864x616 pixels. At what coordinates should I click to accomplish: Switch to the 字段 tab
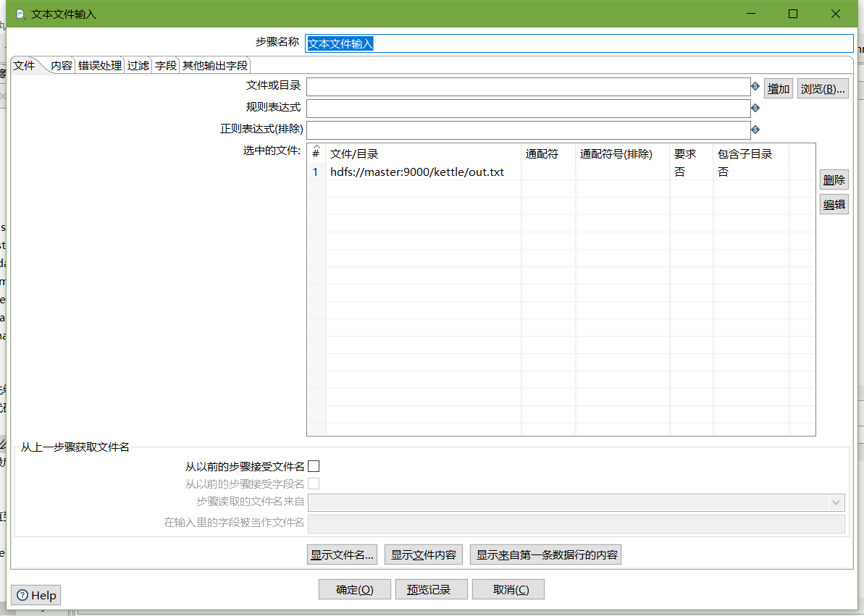[x=165, y=66]
